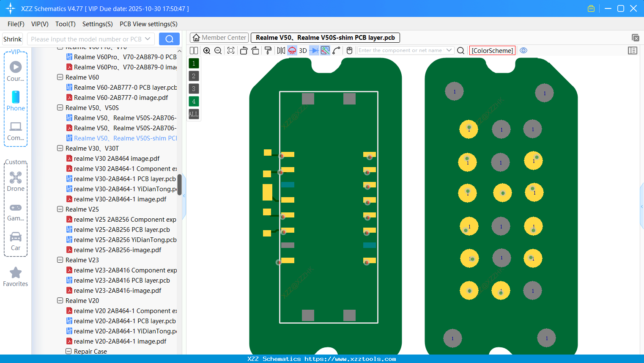644x363 pixels.
Task: Open the model number dropdown arrow
Action: [148, 39]
